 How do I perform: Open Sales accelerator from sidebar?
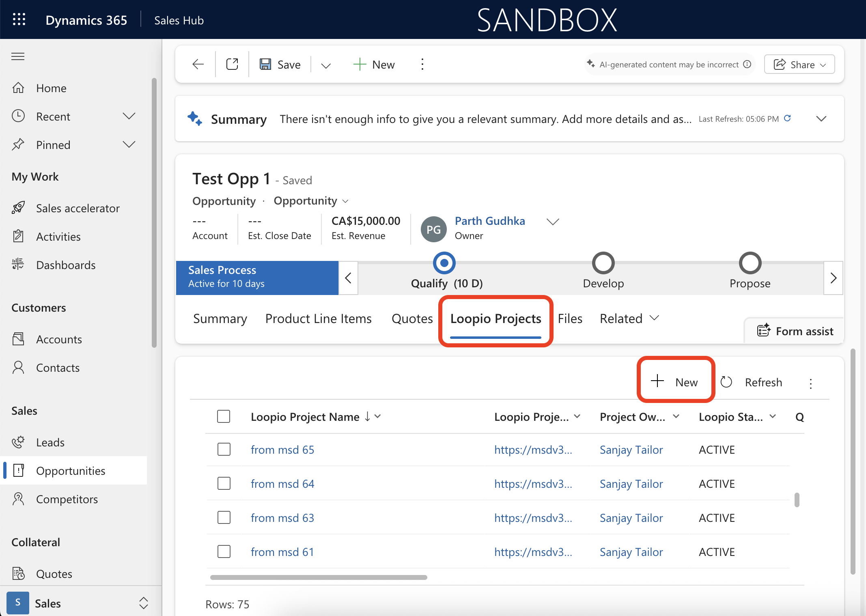tap(78, 208)
